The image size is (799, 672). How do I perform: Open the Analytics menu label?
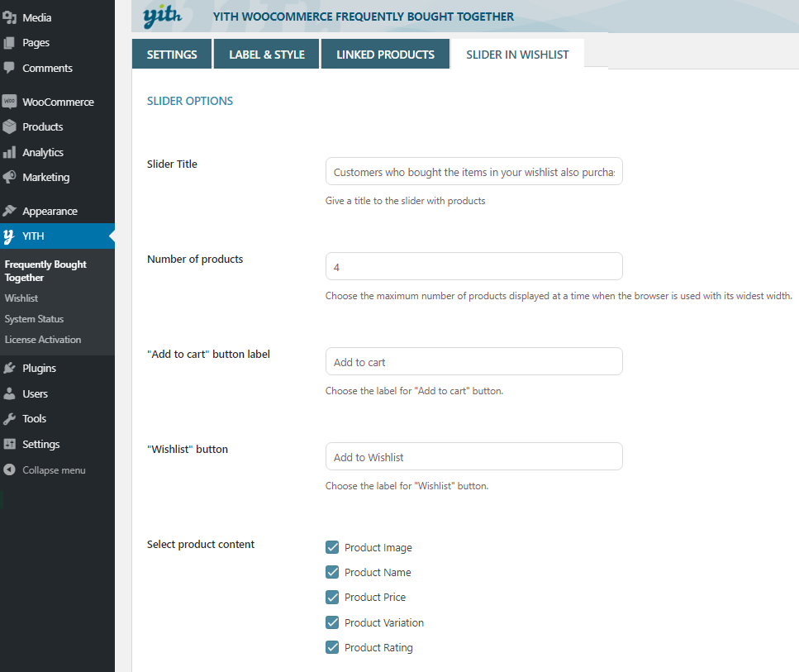(x=43, y=152)
